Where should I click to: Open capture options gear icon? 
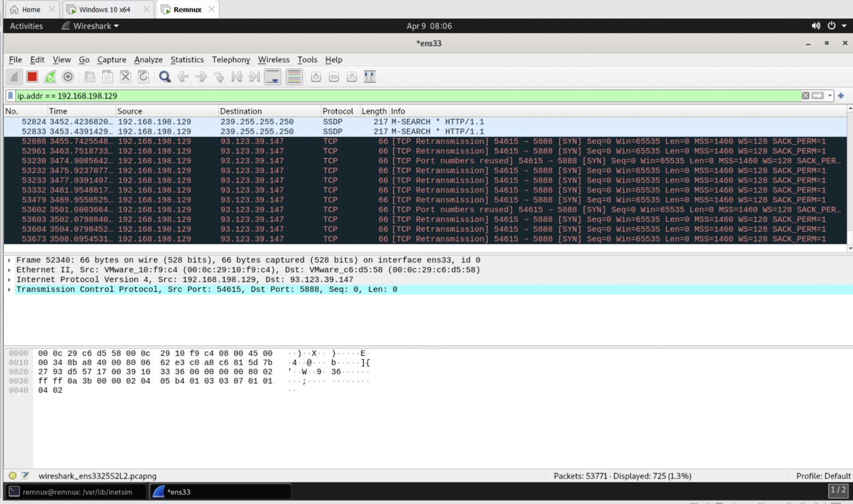tap(68, 77)
